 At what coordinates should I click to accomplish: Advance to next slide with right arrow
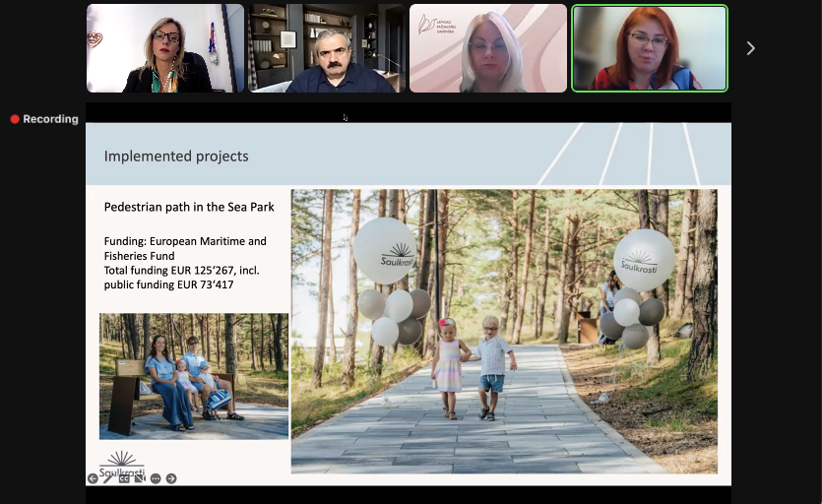pos(171,478)
